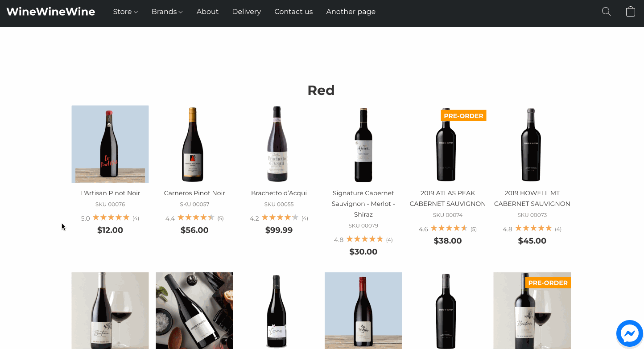
Task: Open the Contact us page
Action: click(293, 12)
